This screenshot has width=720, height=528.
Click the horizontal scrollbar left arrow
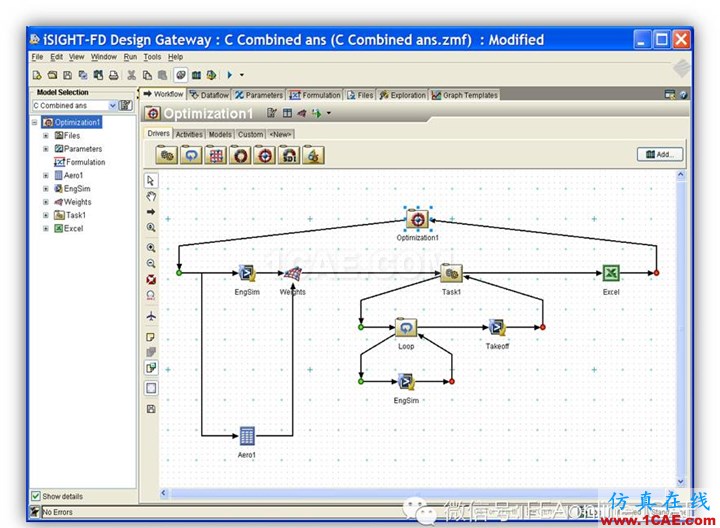pos(164,493)
